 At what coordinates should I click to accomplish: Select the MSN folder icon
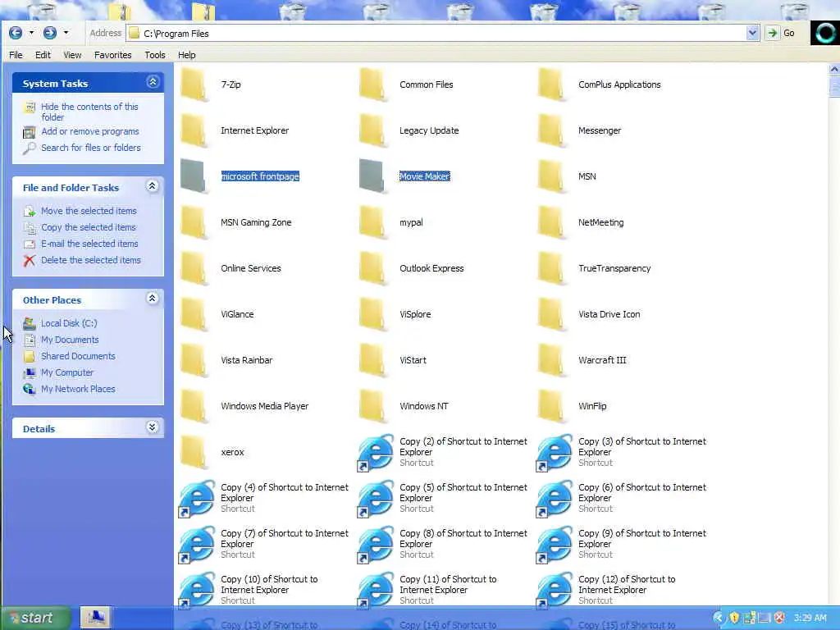tap(552, 176)
